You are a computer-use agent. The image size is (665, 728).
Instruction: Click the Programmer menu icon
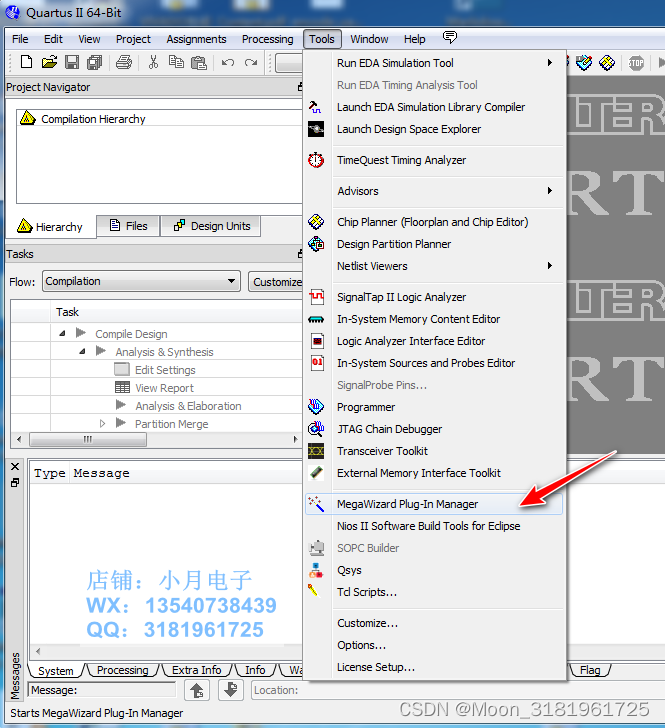[316, 407]
